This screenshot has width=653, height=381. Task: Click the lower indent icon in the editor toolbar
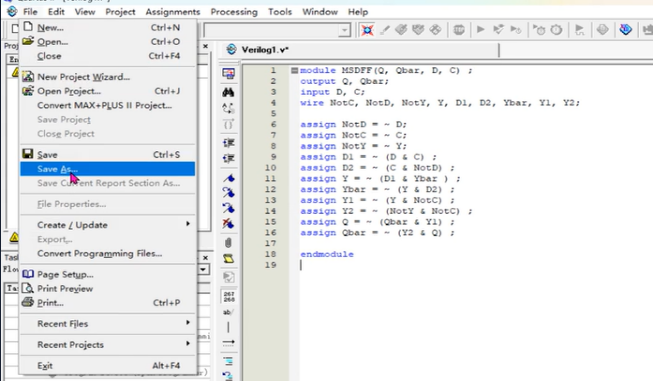pos(228,159)
